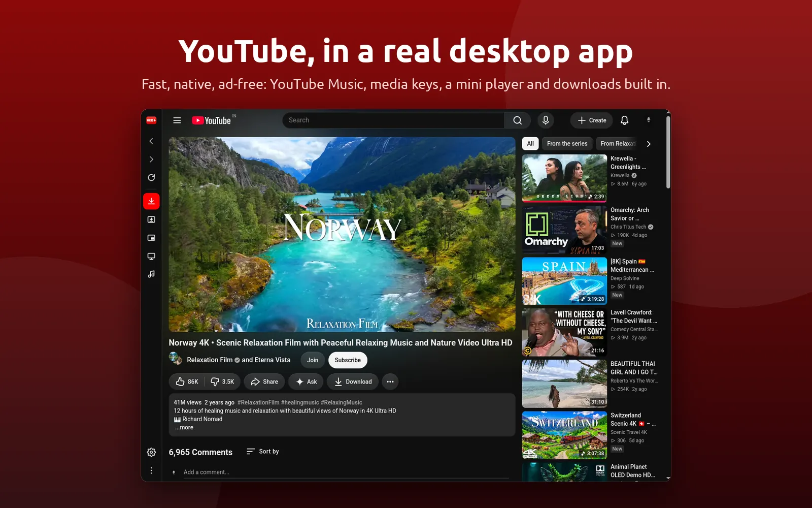812x508 pixels.
Task: Subscribe to the Relaxation Film channel
Action: (x=348, y=360)
